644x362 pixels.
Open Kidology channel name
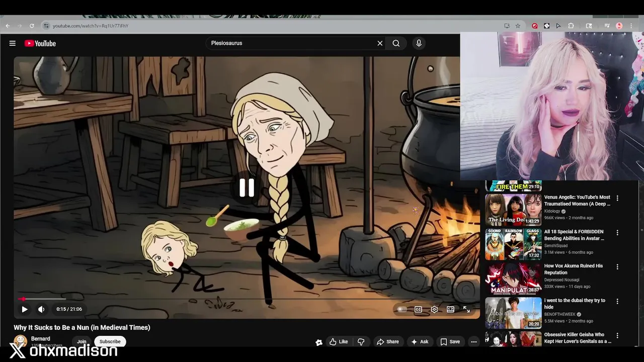(x=552, y=211)
